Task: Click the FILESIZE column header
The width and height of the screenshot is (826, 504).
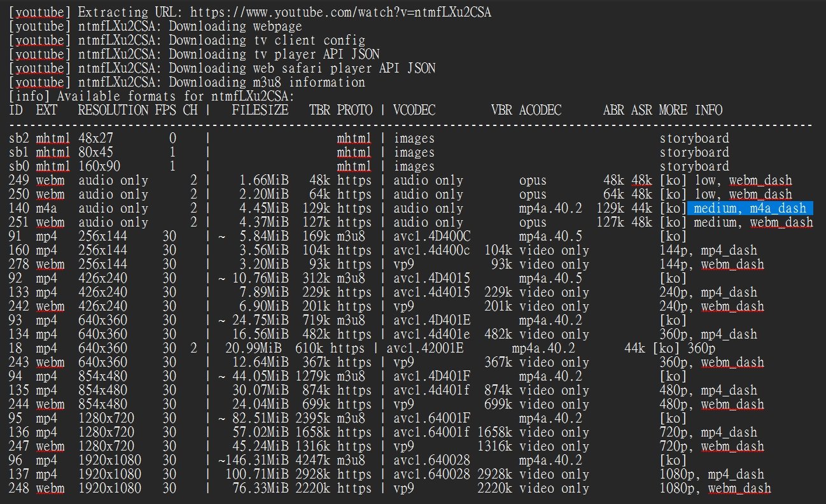Action: 260,110
